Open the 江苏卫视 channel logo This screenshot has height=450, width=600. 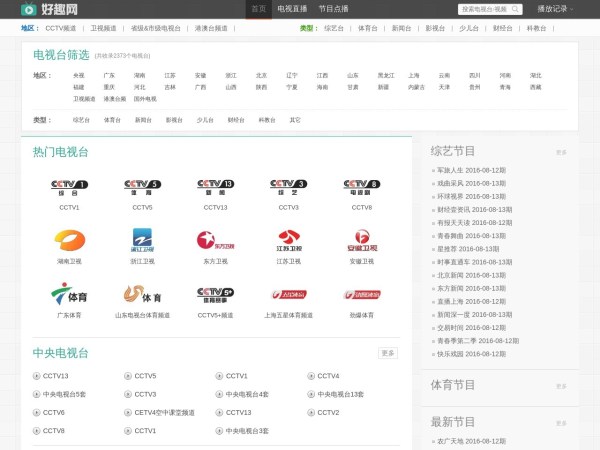click(288, 239)
